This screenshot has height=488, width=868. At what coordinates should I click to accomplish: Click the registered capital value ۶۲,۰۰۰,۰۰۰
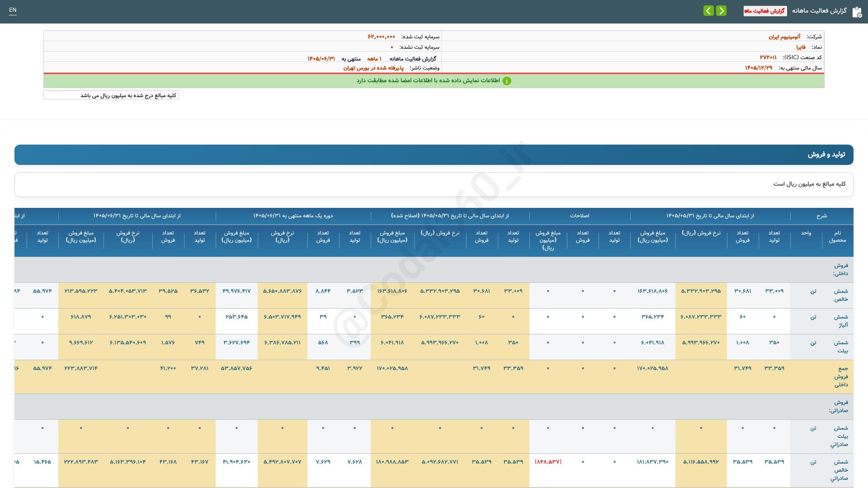381,37
